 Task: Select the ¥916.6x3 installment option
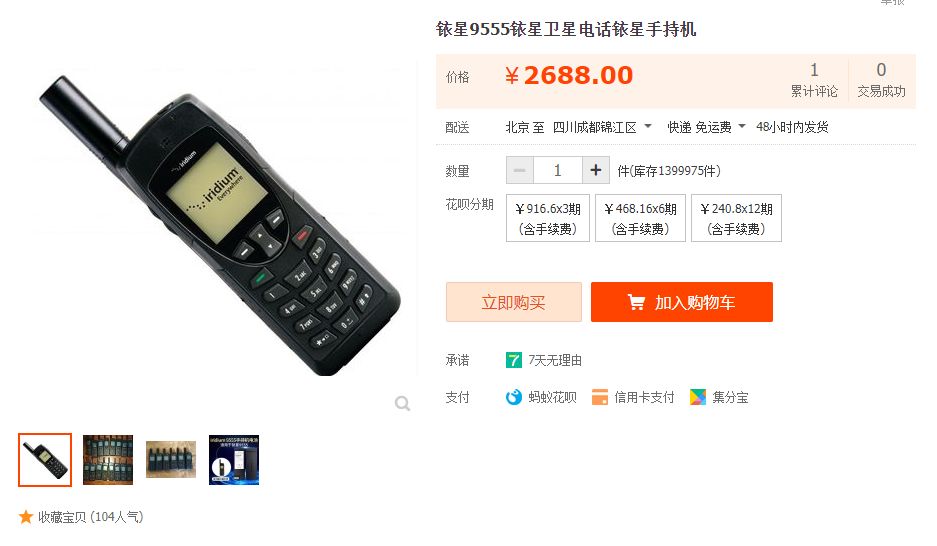point(548,218)
